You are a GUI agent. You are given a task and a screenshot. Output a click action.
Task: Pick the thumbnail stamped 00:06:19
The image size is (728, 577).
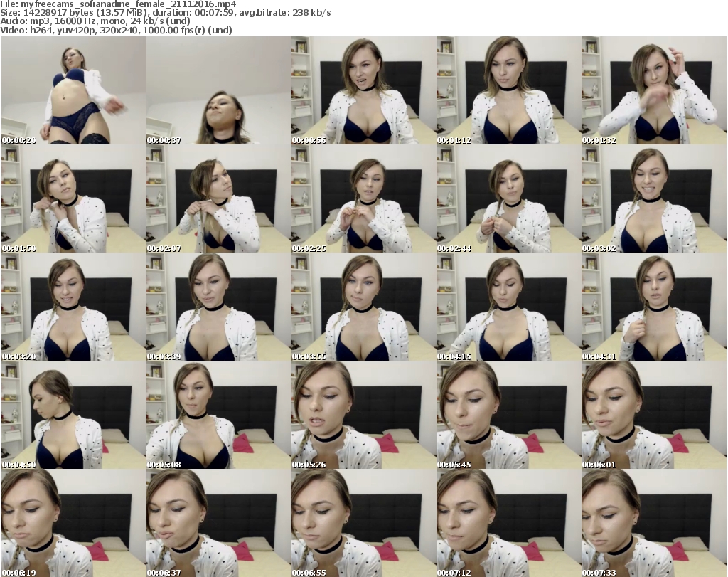coord(74,523)
